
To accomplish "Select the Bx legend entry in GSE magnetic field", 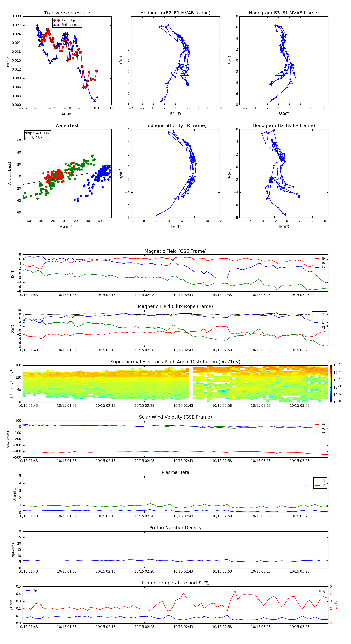I will 320,259.
